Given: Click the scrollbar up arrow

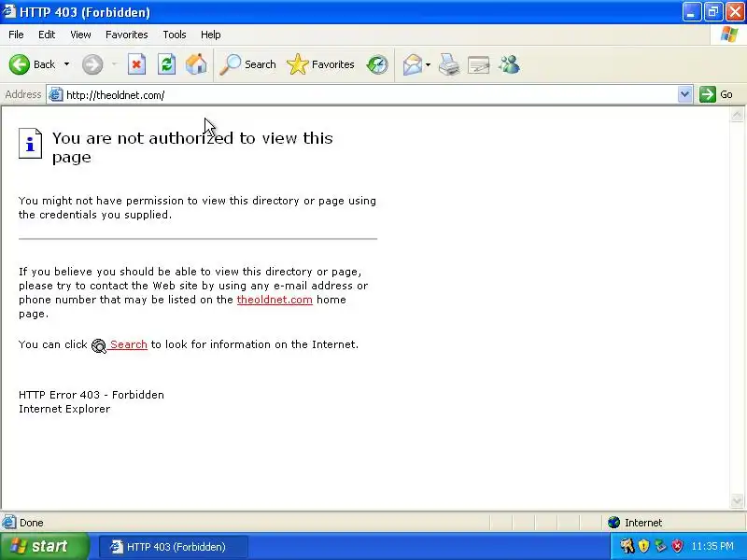Looking at the screenshot, I should point(737,114).
